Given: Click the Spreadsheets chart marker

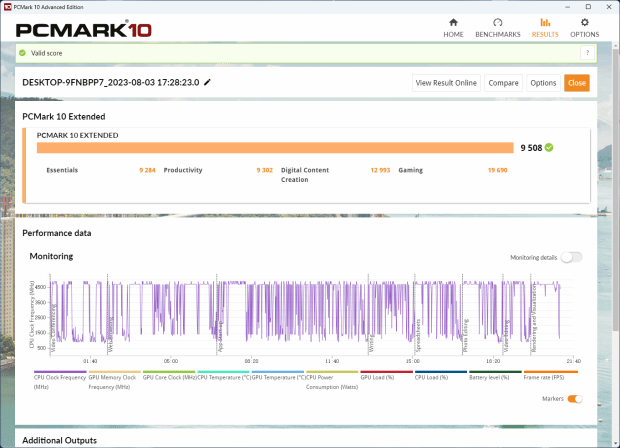Looking at the screenshot, I should [x=418, y=336].
